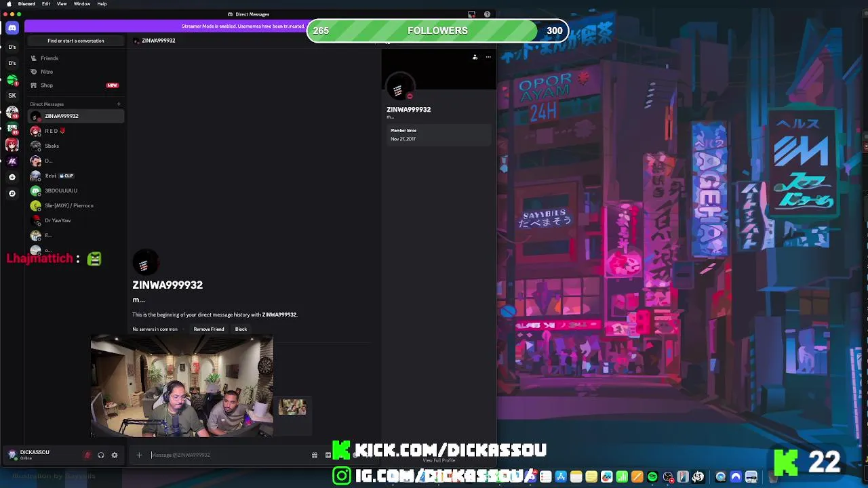Open the Nitro page

click(75, 72)
